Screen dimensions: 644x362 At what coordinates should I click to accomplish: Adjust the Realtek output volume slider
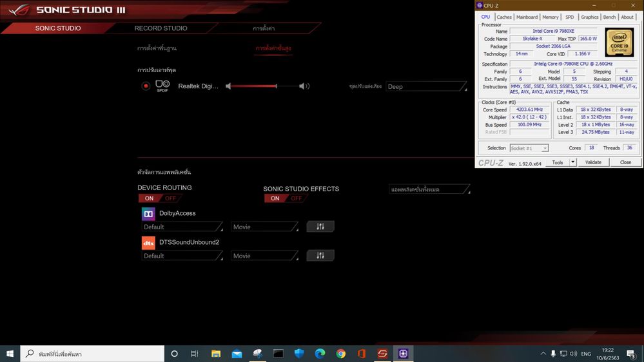pos(266,86)
